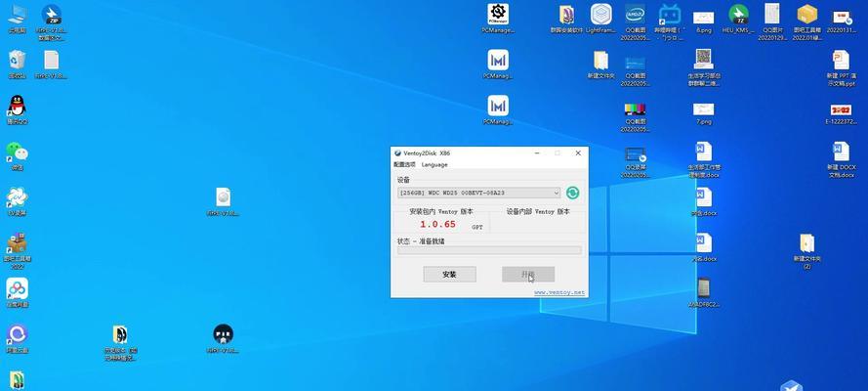The image size is (868, 391).
Task: Select the EV录屏 cloud desktop shortcut
Action: tap(18, 201)
